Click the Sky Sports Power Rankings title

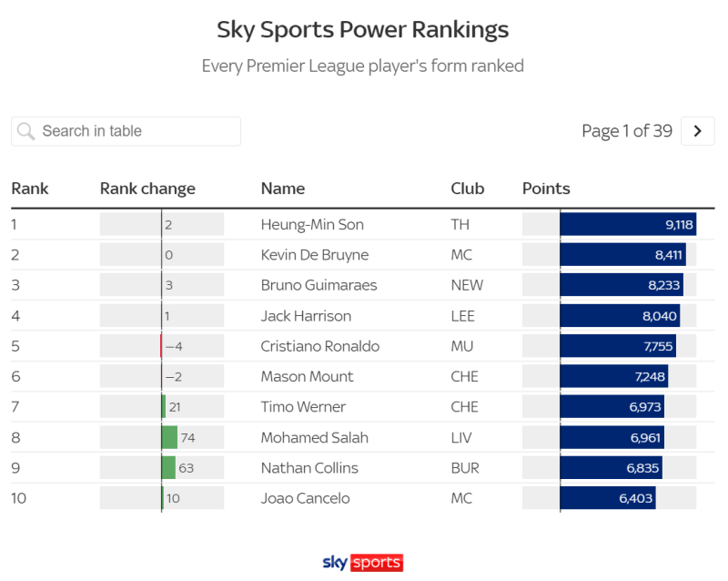pos(363,29)
